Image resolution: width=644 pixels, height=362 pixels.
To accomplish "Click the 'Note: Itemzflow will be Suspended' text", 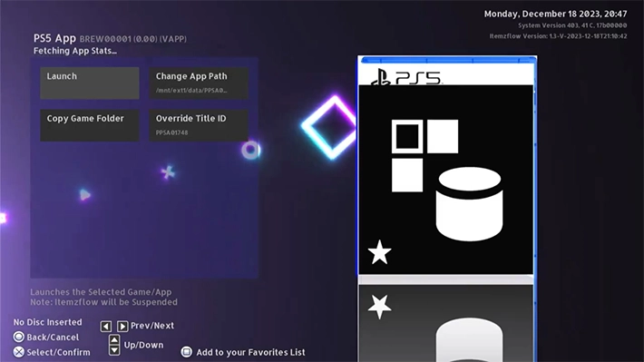I will 104,302.
